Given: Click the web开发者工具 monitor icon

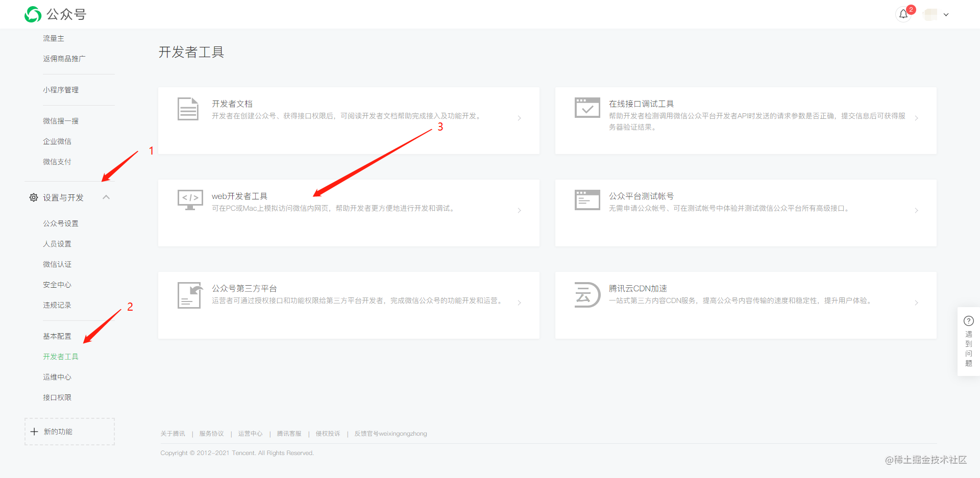Looking at the screenshot, I should (x=190, y=199).
